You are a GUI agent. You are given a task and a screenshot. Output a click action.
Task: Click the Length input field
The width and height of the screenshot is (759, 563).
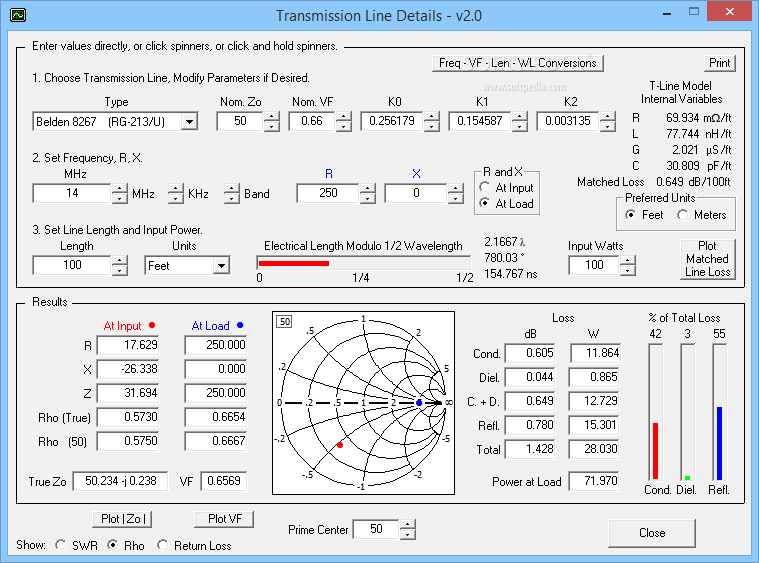coord(72,265)
